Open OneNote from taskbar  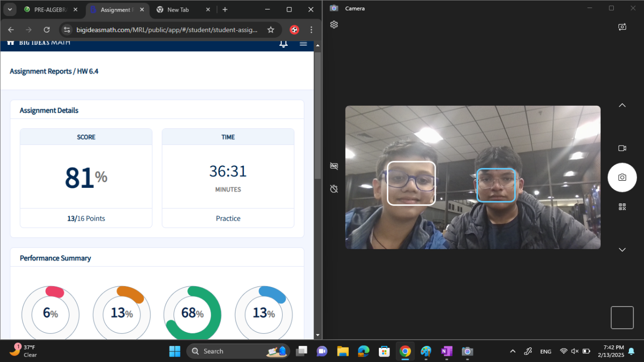tap(446, 351)
